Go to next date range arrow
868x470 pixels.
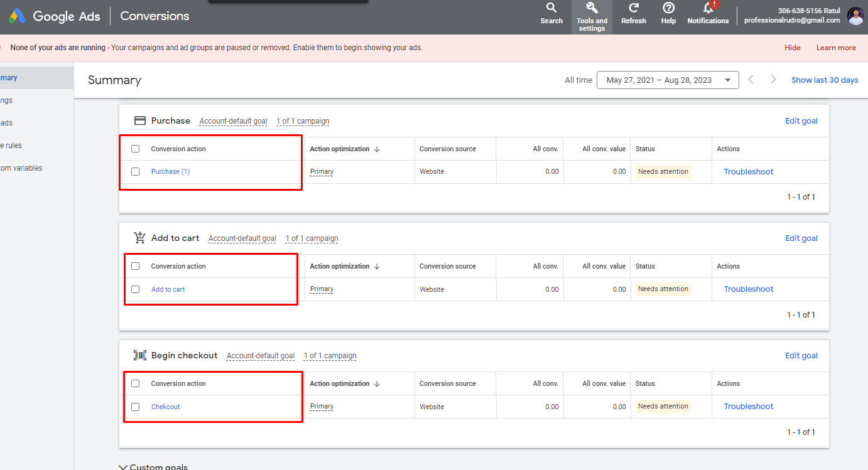click(x=773, y=80)
